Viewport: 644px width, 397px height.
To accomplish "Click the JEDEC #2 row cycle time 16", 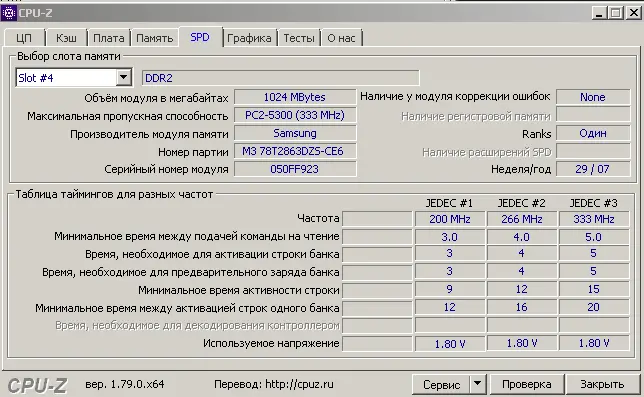I will point(522,308).
